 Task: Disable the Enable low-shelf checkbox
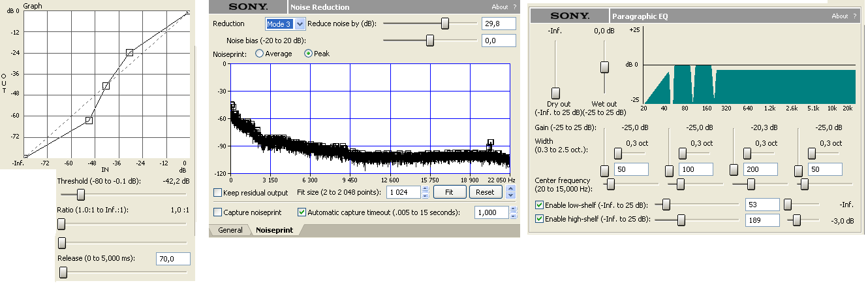539,205
